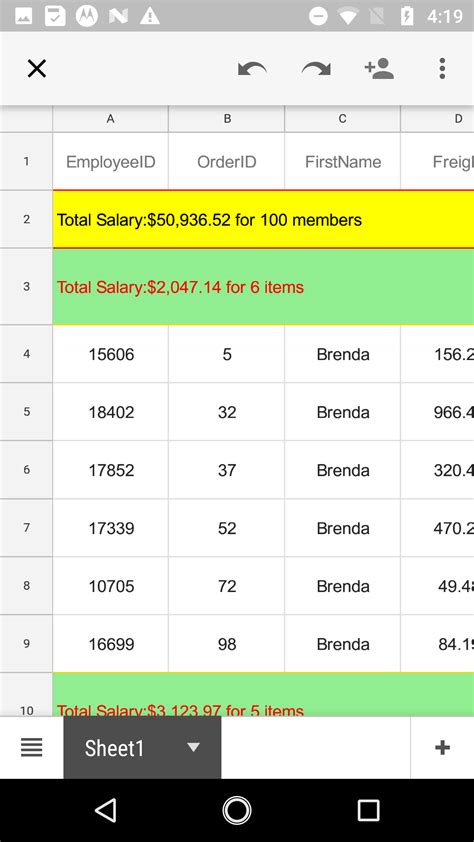474x842 pixels.
Task: Tap the Android home circle button
Action: point(237,810)
